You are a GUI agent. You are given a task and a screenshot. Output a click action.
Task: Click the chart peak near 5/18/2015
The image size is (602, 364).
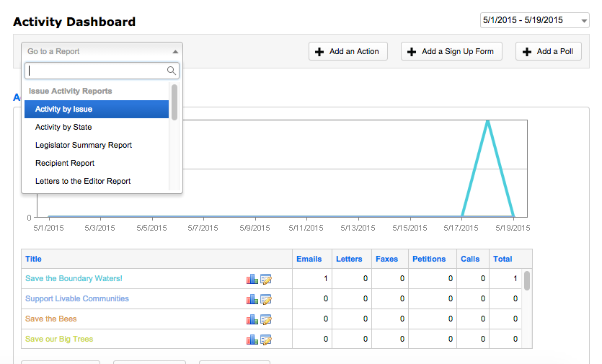487,122
